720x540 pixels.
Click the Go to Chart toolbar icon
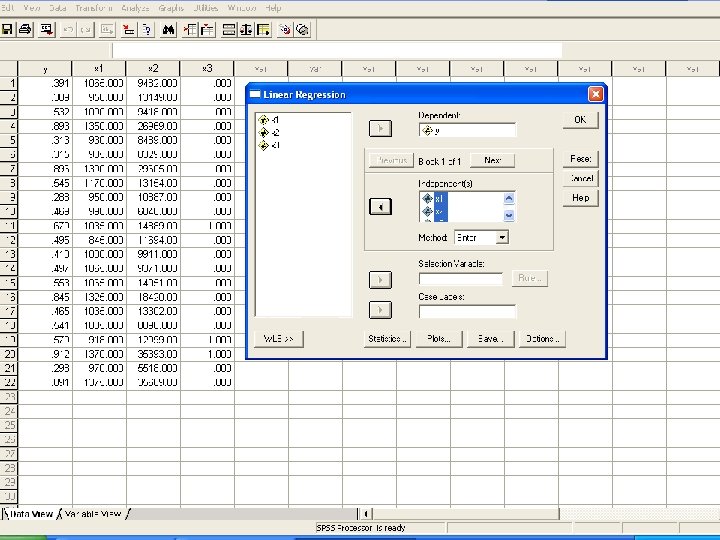[107, 30]
